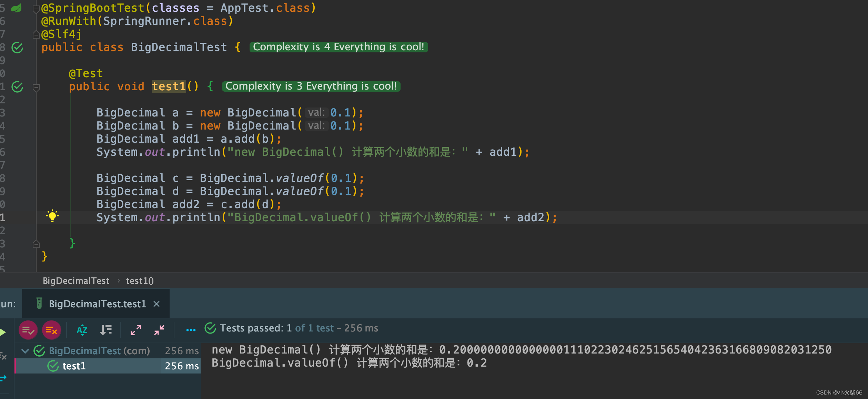Click 'BigDecimal c = BigDecimal.valueOf' line
This screenshot has width=868, height=399.
[230, 178]
